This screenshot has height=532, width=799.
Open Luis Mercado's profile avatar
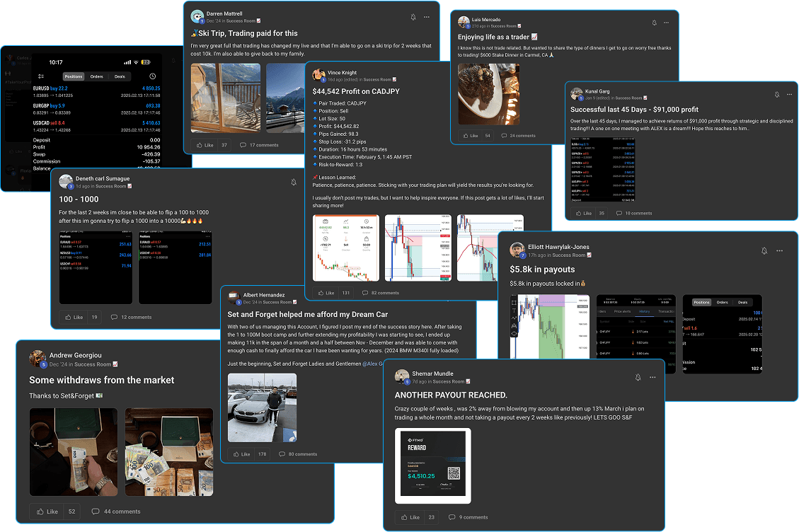[464, 22]
